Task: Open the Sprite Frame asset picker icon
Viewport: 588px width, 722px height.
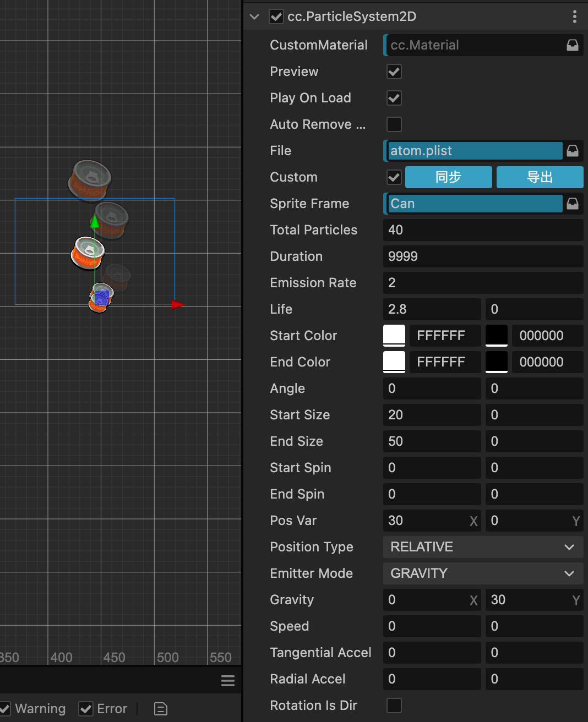Action: tap(573, 204)
